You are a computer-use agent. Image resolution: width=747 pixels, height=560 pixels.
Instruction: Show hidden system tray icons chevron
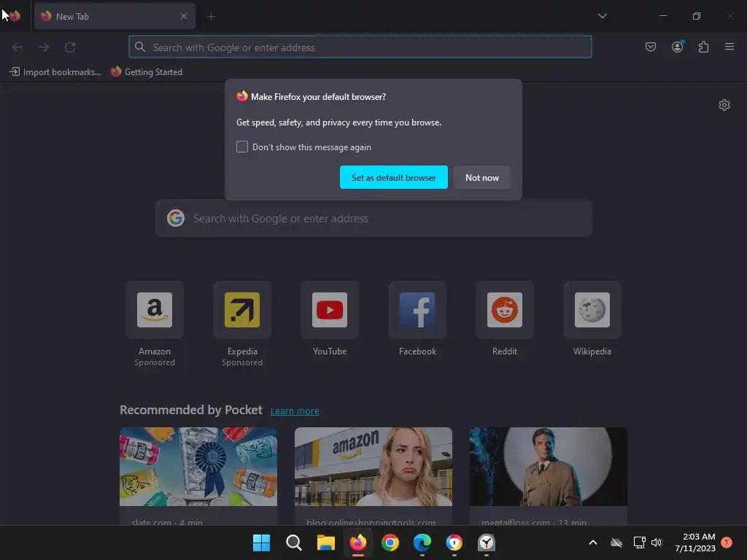[593, 542]
